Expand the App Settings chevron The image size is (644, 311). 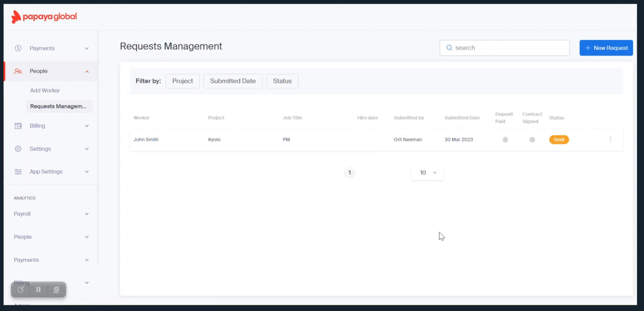[x=87, y=172]
